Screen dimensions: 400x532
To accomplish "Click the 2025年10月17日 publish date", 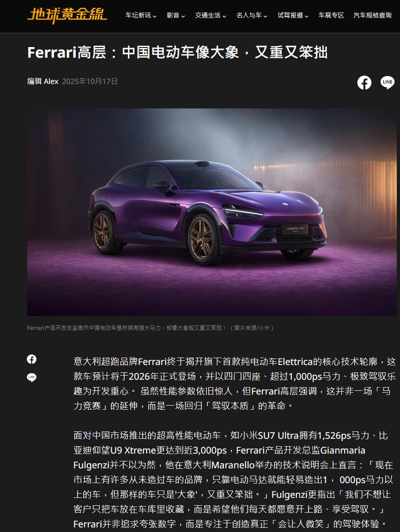I will pos(90,81).
